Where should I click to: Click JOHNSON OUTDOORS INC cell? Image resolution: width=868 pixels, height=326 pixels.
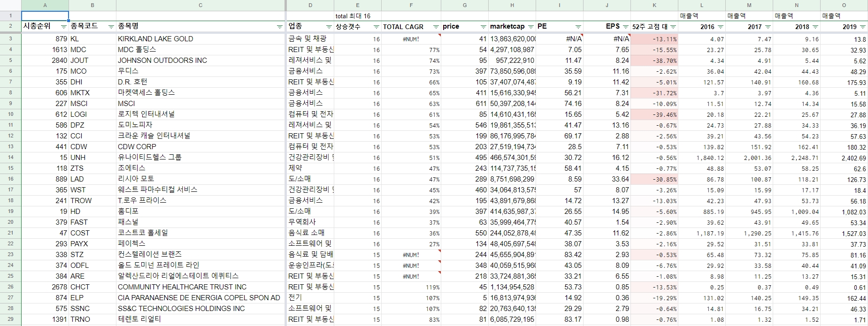coord(200,61)
